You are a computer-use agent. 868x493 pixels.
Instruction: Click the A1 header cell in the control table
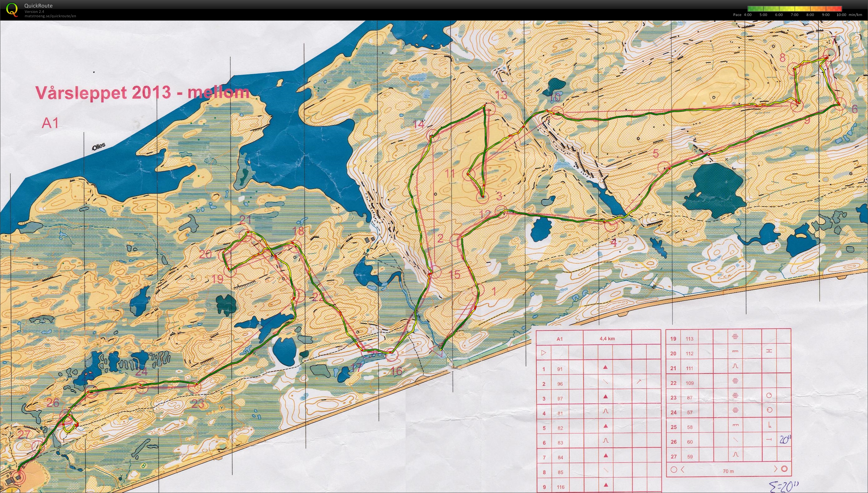(x=560, y=338)
